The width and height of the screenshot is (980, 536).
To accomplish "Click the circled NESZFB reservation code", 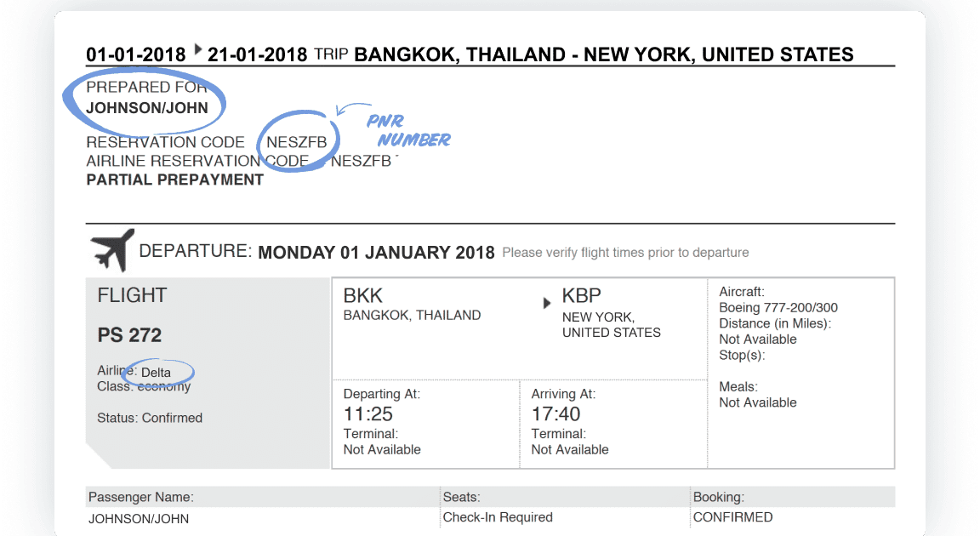I will [297, 142].
